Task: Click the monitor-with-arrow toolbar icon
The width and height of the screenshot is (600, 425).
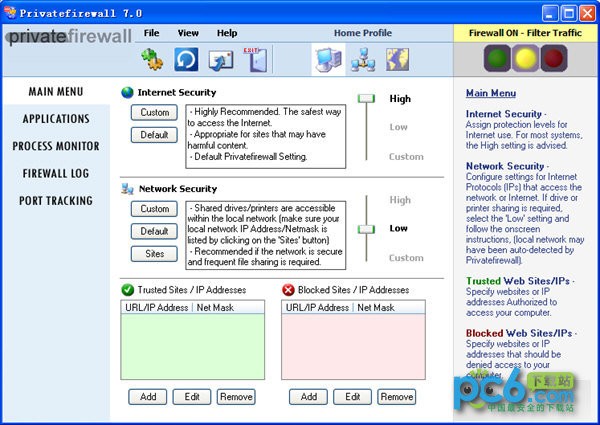Action: coord(220,60)
